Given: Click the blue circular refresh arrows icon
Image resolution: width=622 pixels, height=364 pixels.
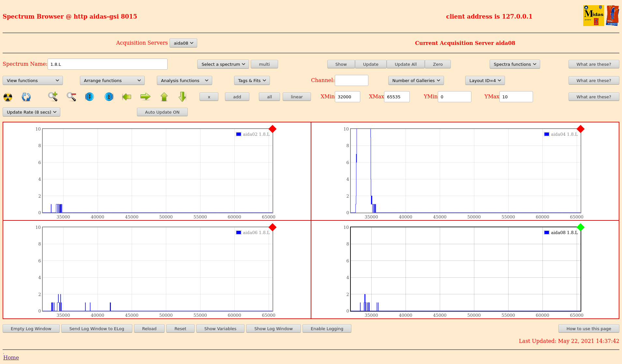Looking at the screenshot, I should [26, 97].
